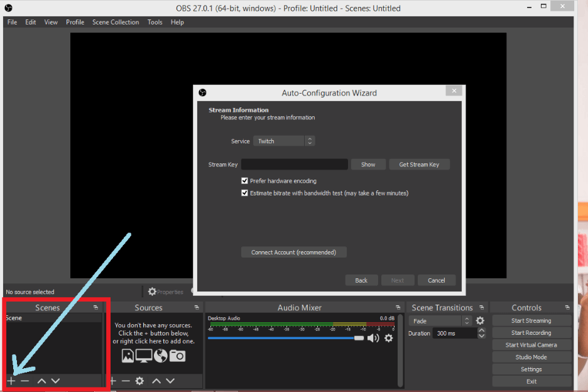Undock the Scenes panel using its header icon
Image resolution: width=588 pixels, height=392 pixels.
95,307
